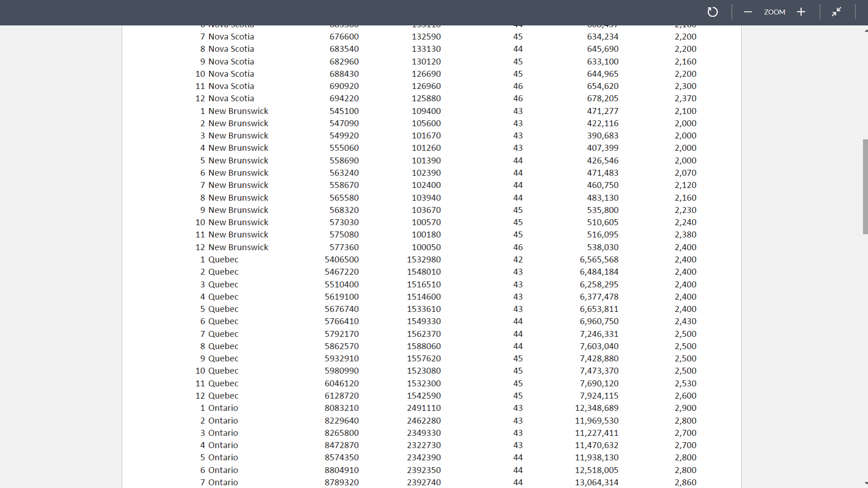Click the value 42 in 1 Quebec row
The image size is (868, 488).
click(x=518, y=260)
